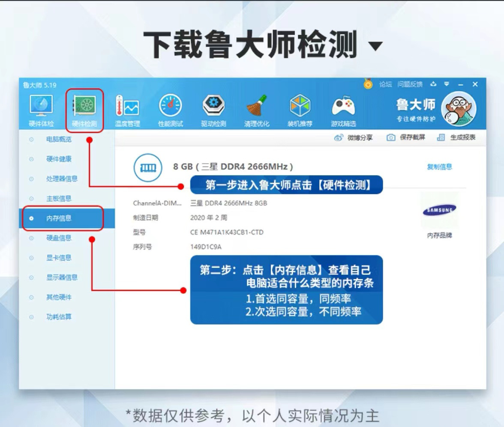Click the 2020 年 2 周 manufacture date
This screenshot has height=427, width=504.
coord(209,218)
